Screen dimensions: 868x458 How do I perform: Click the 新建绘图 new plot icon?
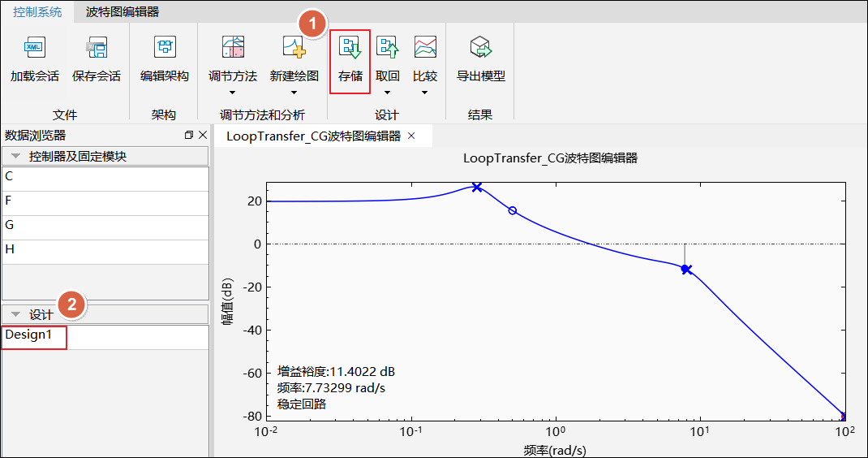point(294,49)
